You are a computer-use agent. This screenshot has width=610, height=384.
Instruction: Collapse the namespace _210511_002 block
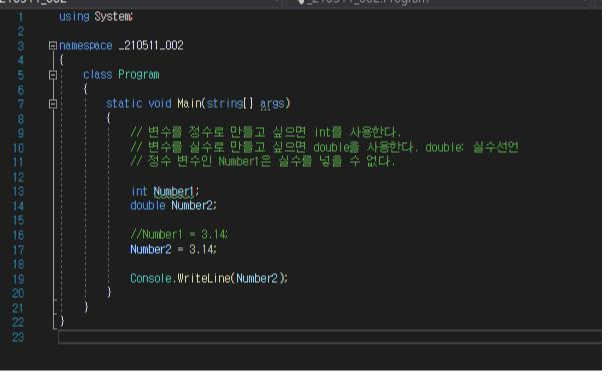tap(53, 46)
